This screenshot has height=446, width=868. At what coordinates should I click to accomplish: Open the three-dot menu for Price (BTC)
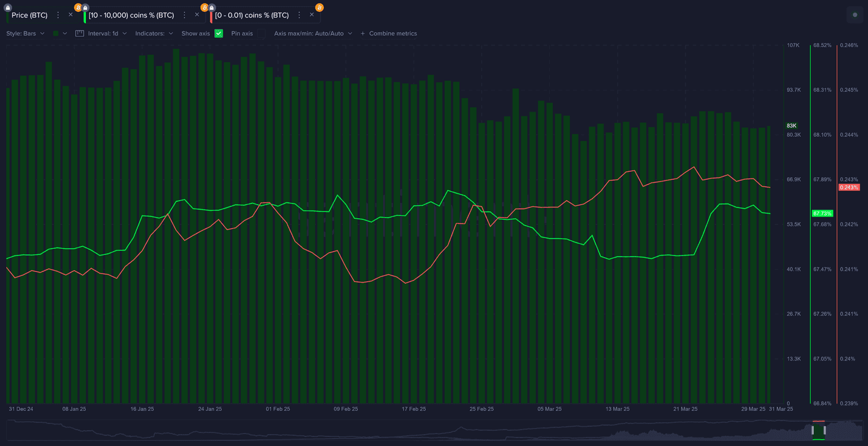(58, 15)
